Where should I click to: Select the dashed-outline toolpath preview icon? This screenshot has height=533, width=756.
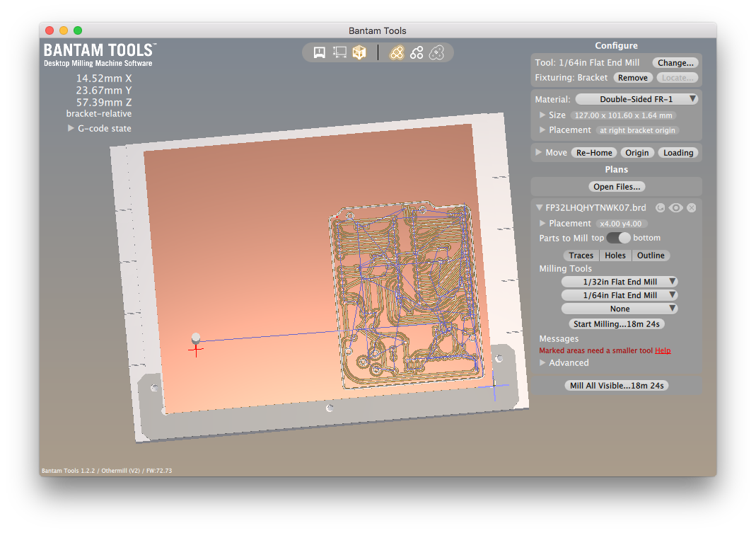click(x=436, y=52)
